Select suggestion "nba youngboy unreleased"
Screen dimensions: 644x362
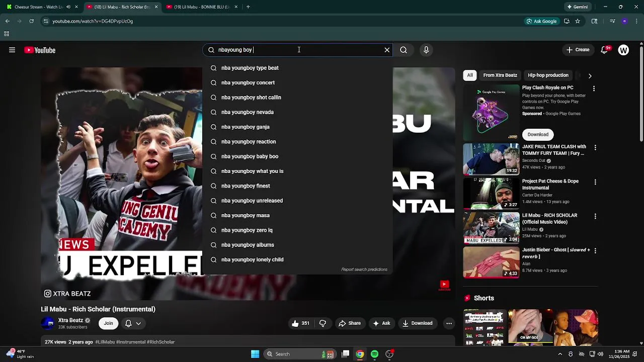[297, 201]
